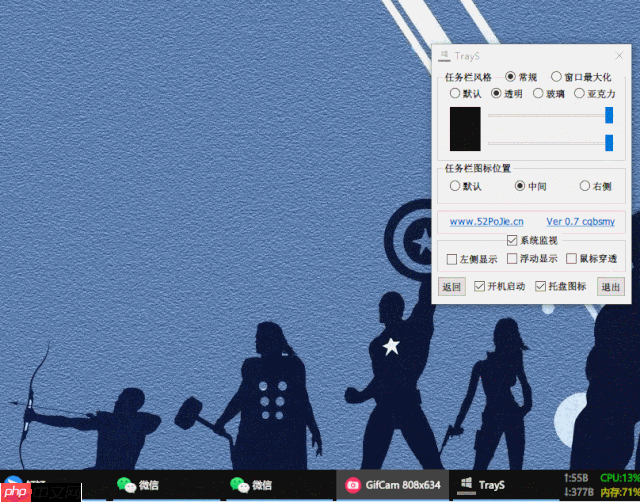The width and height of the screenshot is (640, 502).
Task: Click the black color swatch
Action: point(465,129)
